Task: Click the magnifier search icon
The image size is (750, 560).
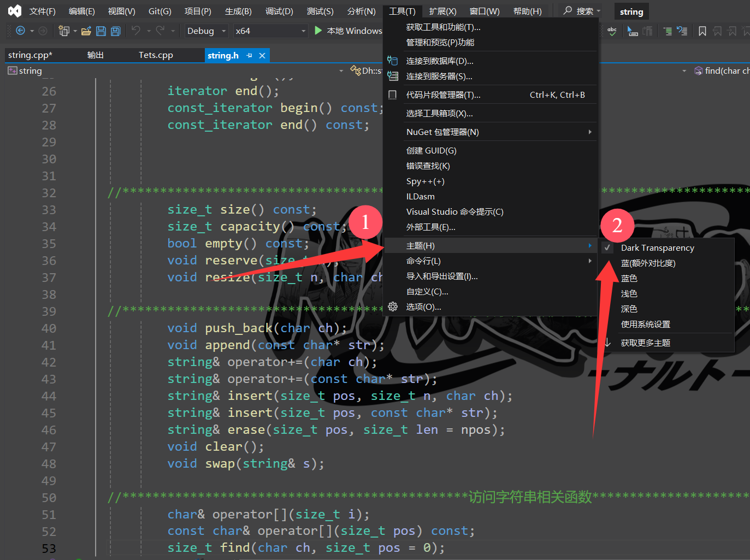Action: (568, 10)
